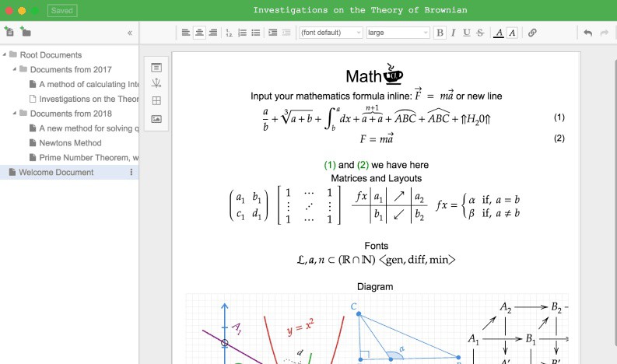617x364 pixels.
Task: Open the Welcome Document options menu dots
Action: click(131, 173)
